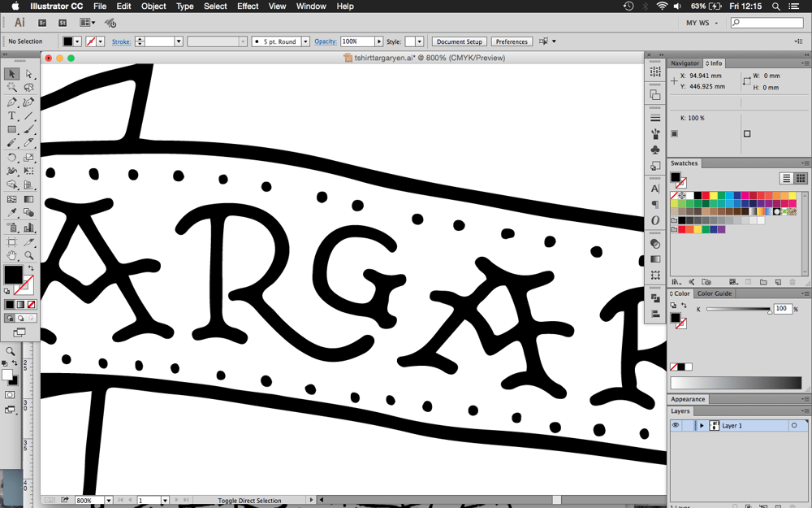Click the Document Setup button

coord(460,41)
